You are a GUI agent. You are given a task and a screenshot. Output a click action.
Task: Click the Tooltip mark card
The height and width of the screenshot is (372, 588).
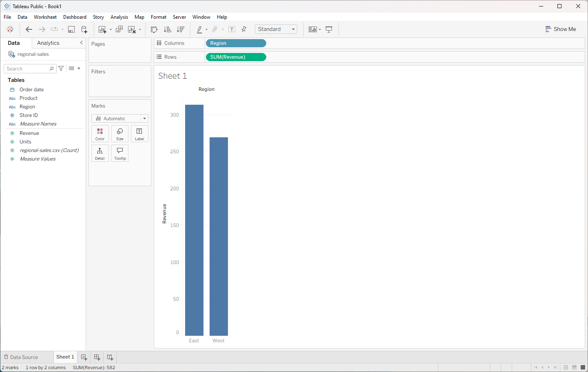coord(120,153)
